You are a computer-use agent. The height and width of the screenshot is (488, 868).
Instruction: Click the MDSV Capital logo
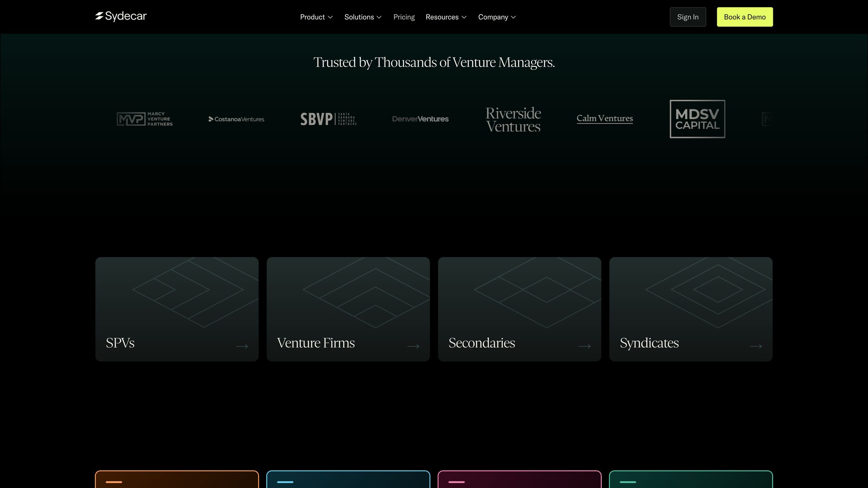[697, 119]
